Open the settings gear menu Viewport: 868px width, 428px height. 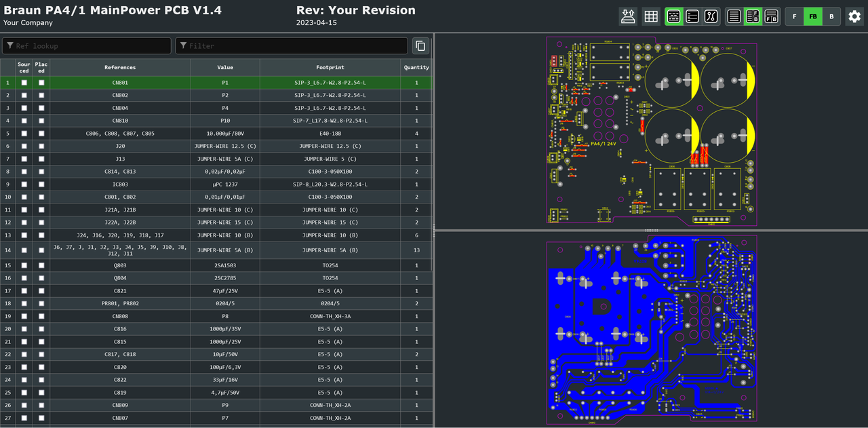pos(854,16)
